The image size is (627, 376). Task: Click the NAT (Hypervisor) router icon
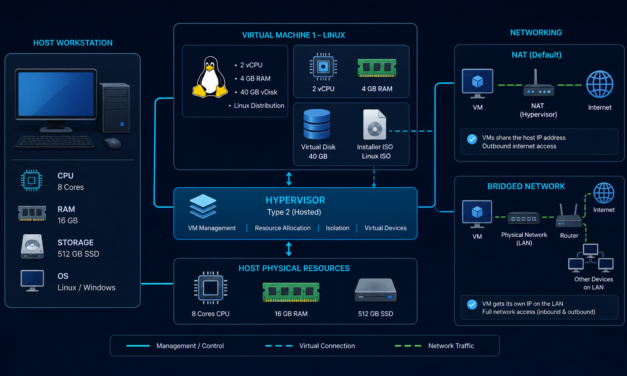[538, 83]
